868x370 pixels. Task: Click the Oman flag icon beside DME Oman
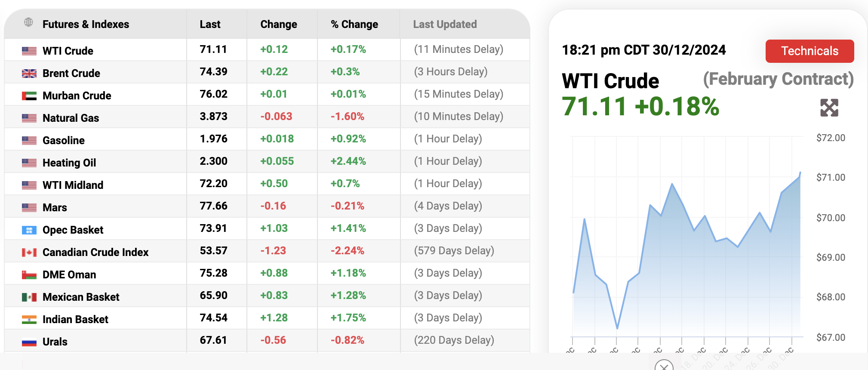tap(29, 275)
